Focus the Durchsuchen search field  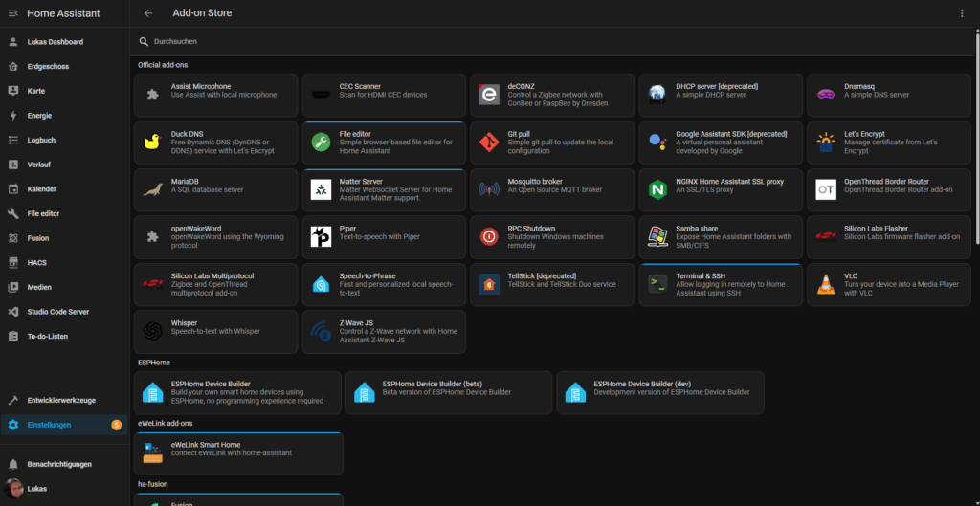click(x=555, y=42)
